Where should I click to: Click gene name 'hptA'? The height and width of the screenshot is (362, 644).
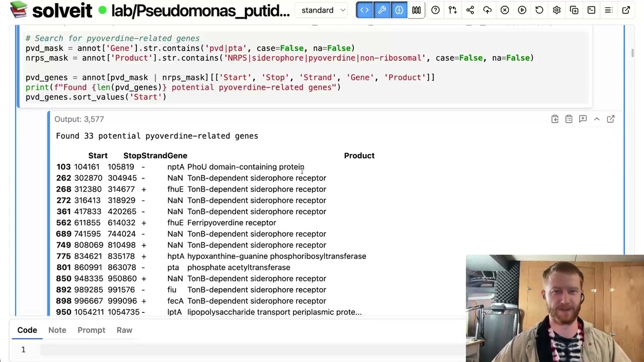176,256
